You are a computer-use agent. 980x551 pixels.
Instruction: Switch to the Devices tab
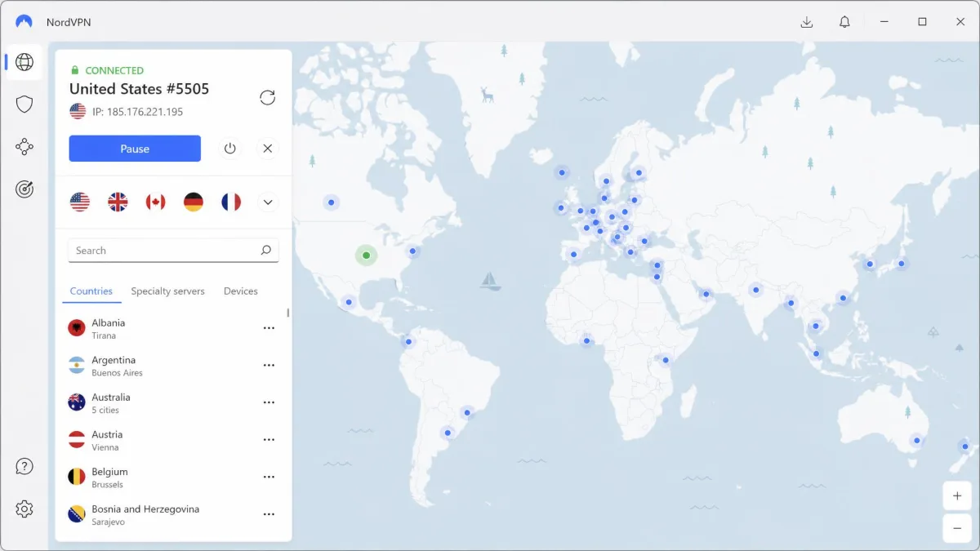[x=241, y=291]
